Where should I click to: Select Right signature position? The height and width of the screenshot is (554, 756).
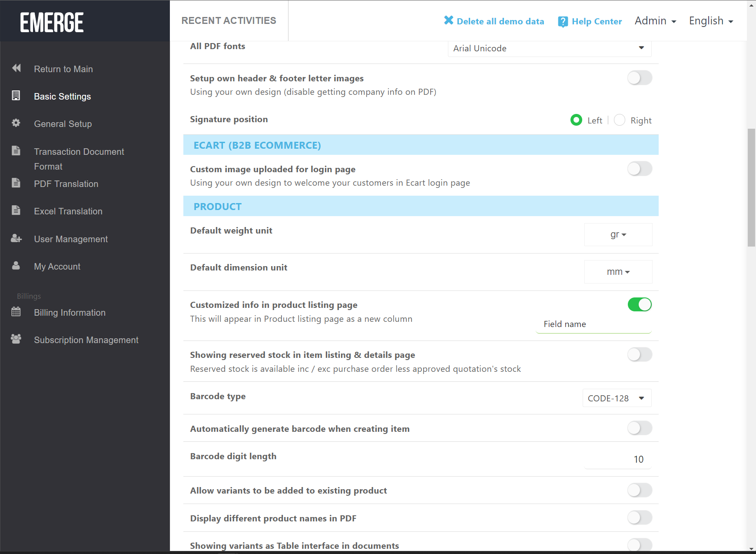click(x=620, y=120)
